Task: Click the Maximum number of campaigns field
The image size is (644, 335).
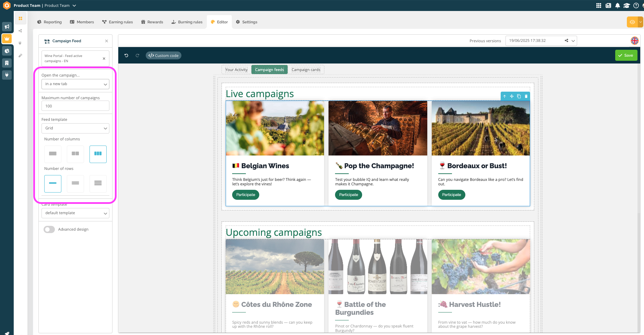Action: click(x=75, y=106)
